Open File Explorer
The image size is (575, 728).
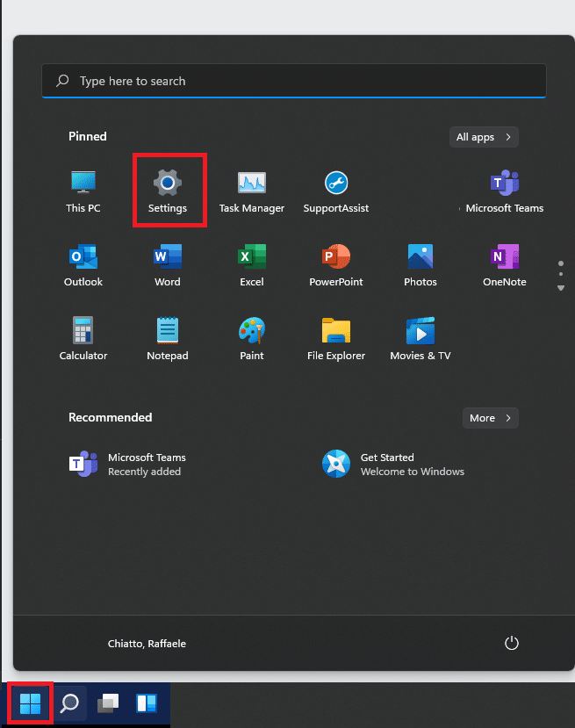pyautogui.click(x=336, y=339)
